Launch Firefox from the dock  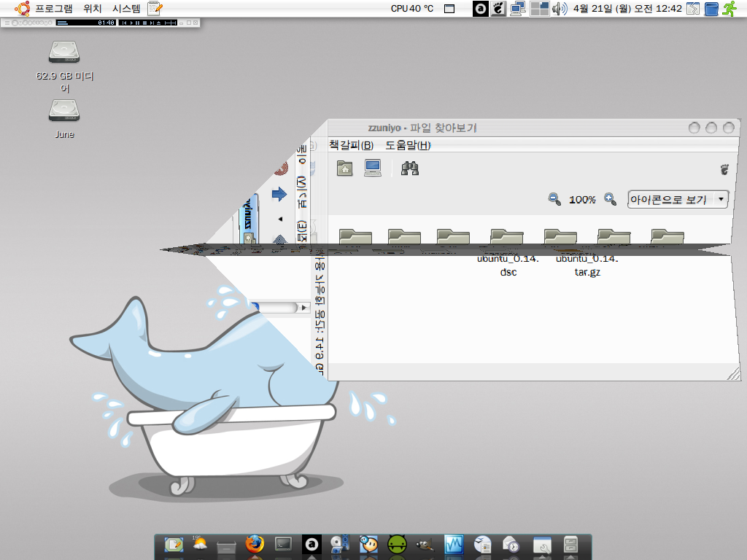pyautogui.click(x=255, y=544)
